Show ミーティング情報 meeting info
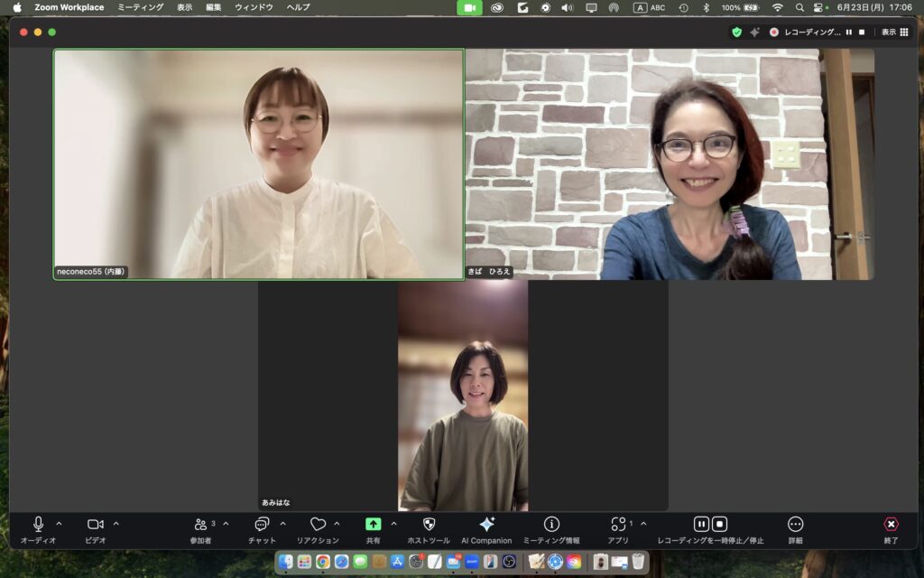The width and height of the screenshot is (924, 578). (551, 525)
